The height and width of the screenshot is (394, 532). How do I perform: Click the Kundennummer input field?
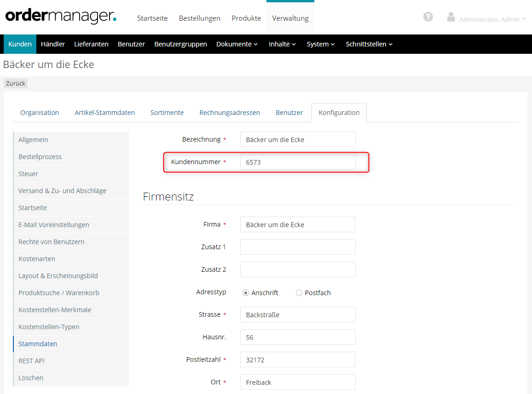298,162
